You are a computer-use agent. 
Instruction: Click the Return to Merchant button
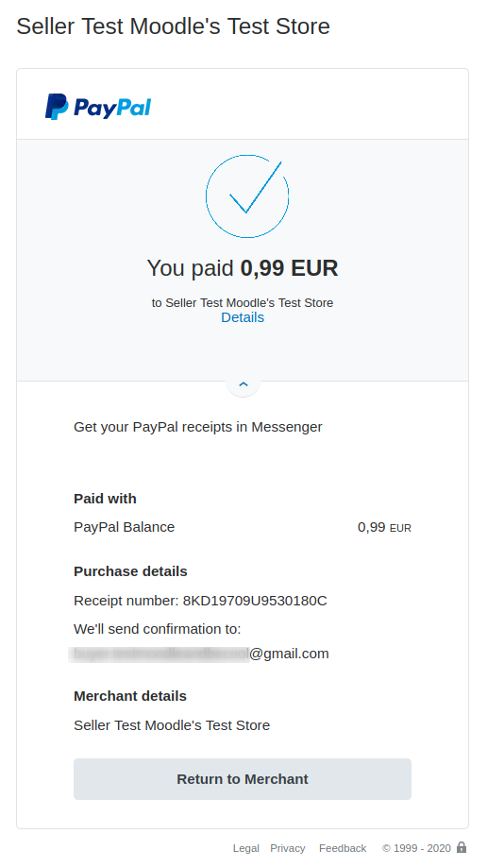coord(243,778)
